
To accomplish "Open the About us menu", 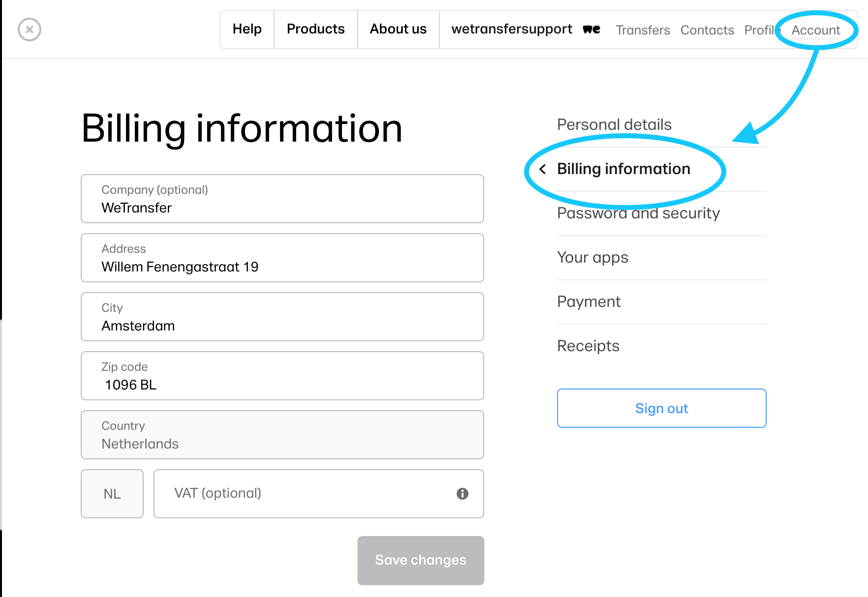I will pyautogui.click(x=398, y=30).
